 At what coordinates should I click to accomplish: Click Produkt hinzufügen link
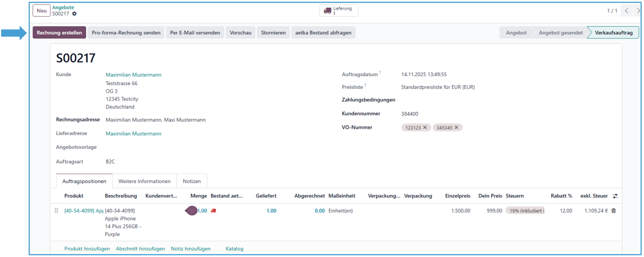87,249
